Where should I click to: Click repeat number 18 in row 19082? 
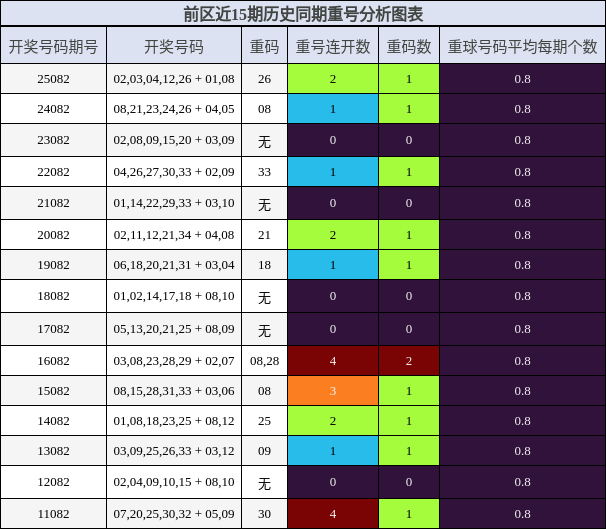[264, 265]
